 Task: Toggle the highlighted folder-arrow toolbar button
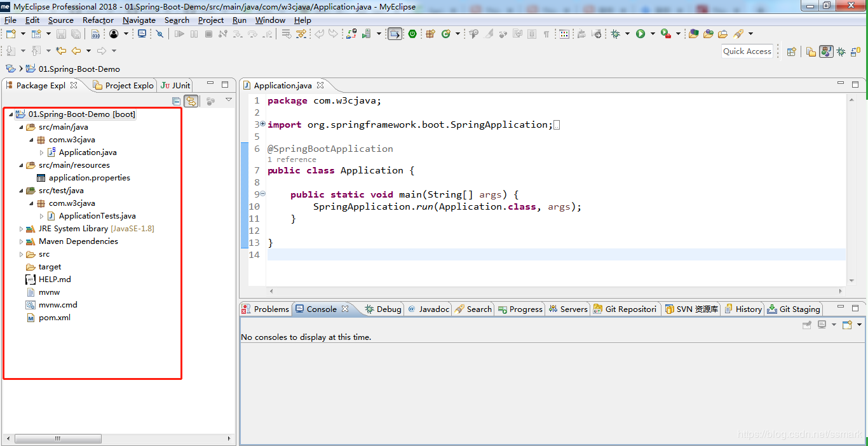coord(395,34)
